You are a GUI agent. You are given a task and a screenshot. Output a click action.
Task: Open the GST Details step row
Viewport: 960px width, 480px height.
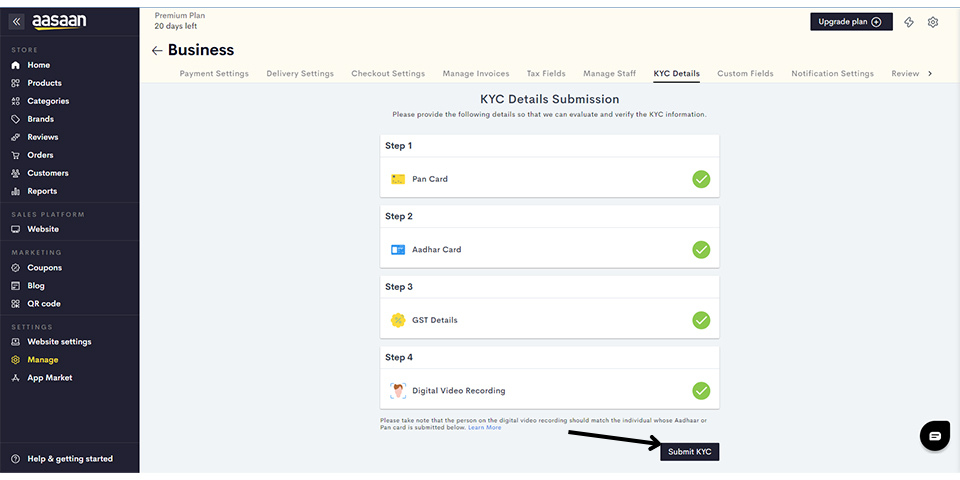point(550,320)
